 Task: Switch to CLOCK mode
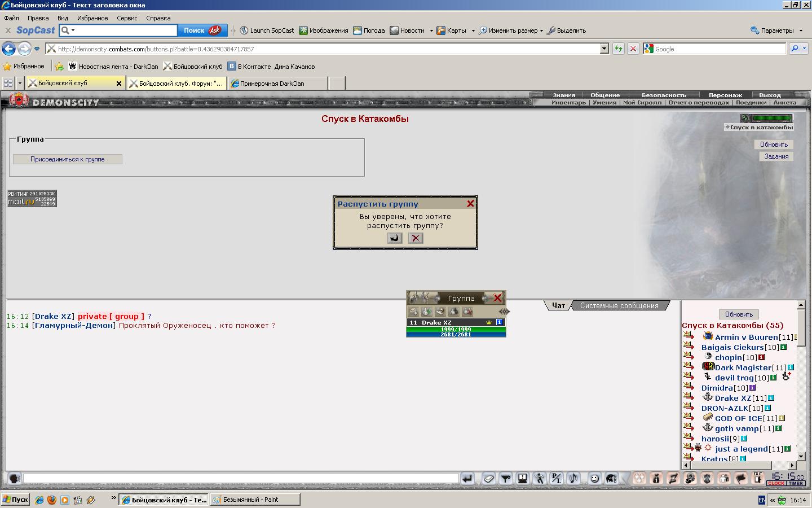(776, 483)
